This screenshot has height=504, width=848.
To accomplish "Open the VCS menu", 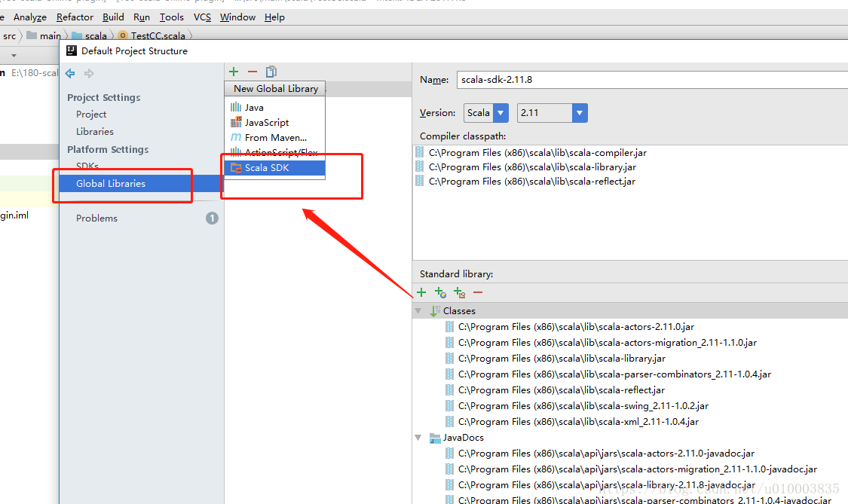I will 202,17.
